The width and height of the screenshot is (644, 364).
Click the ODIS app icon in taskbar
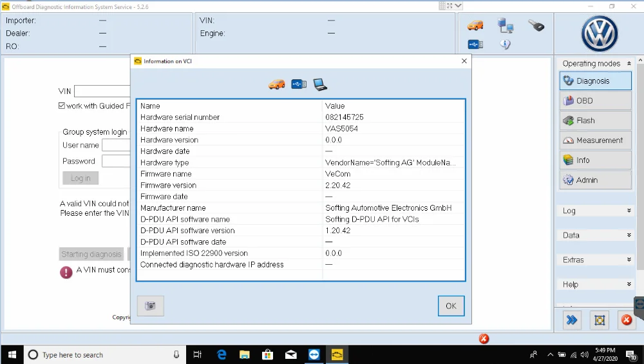coord(337,354)
